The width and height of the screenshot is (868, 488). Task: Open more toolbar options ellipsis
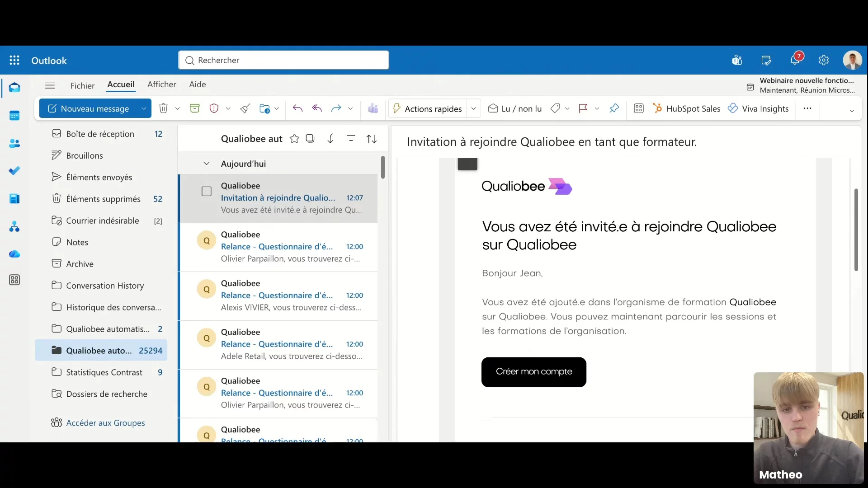807,108
